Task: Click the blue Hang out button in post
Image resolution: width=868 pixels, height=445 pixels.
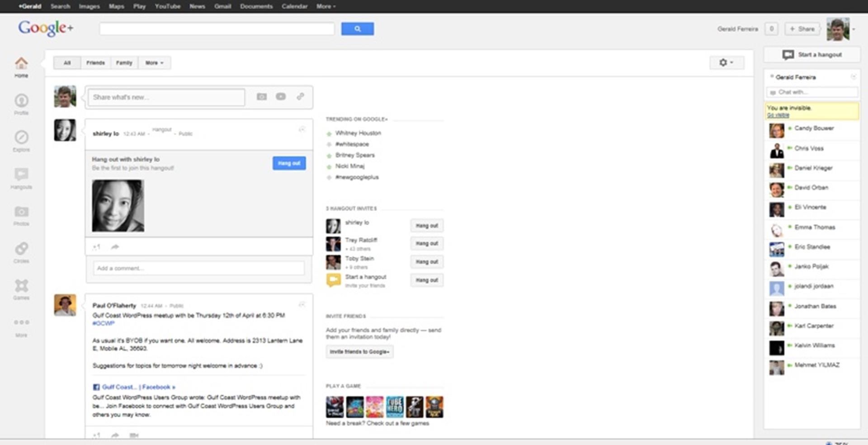Action: tap(289, 163)
